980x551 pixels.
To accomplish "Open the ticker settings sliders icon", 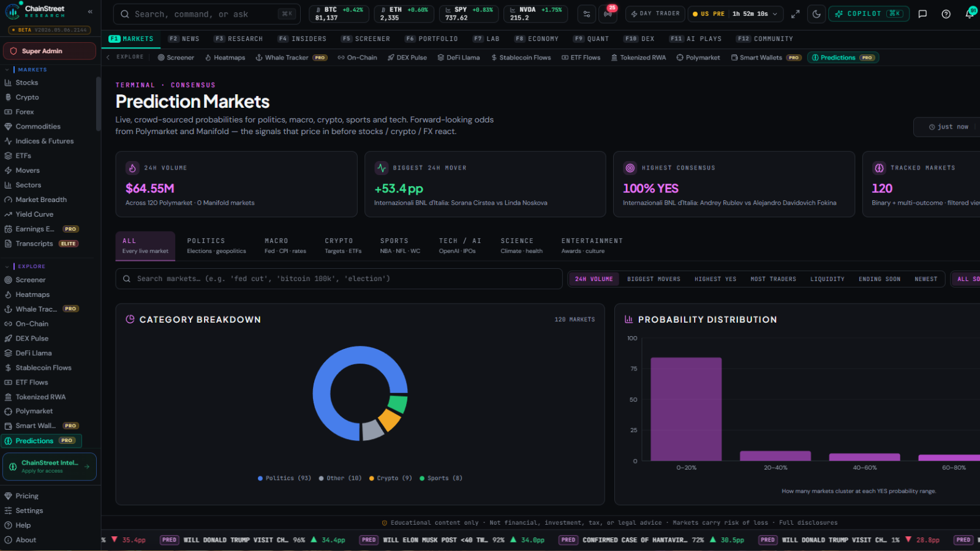I will tap(586, 14).
